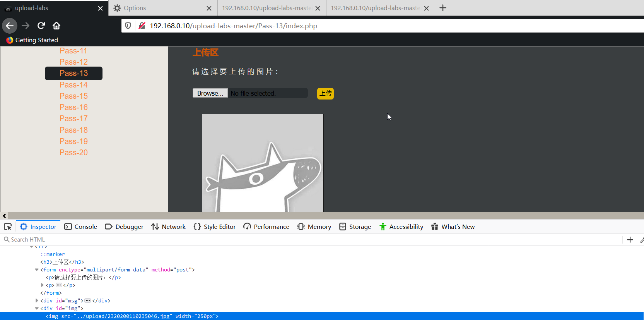644x321 pixels.
Task: Open the Performance panel
Action: 266,227
